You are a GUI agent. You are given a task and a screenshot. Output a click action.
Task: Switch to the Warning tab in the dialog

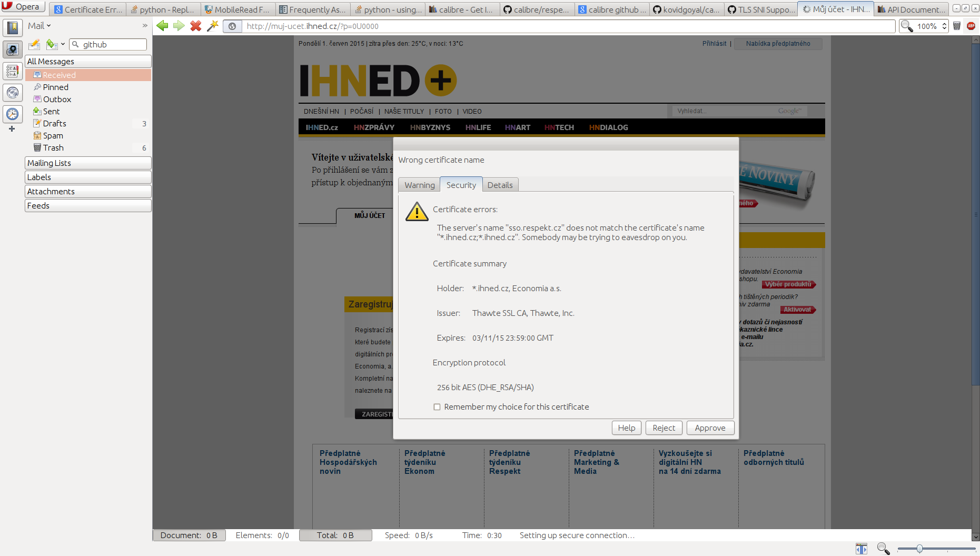(x=420, y=185)
